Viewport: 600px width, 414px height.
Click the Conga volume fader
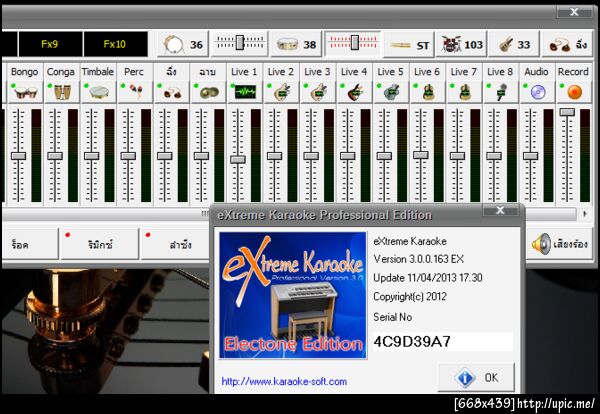(x=55, y=156)
